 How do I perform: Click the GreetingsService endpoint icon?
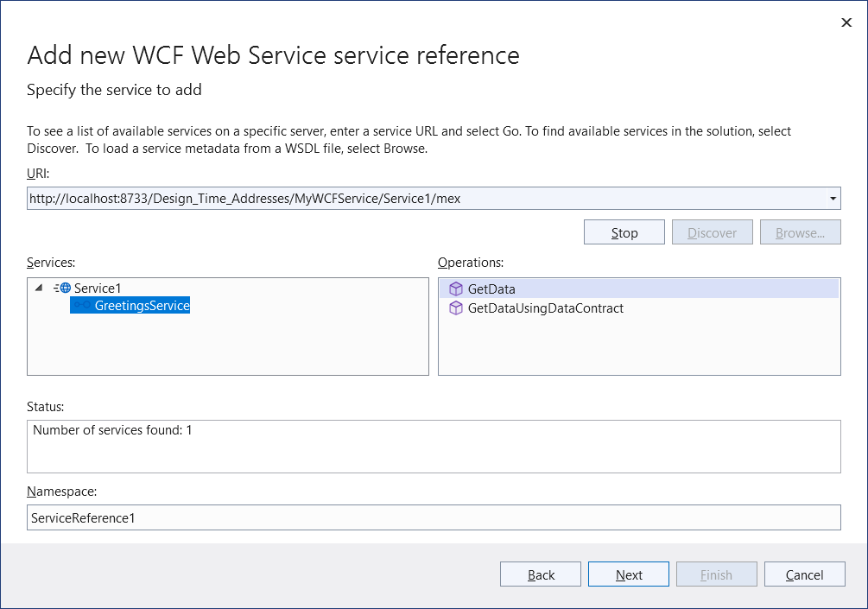coord(82,305)
